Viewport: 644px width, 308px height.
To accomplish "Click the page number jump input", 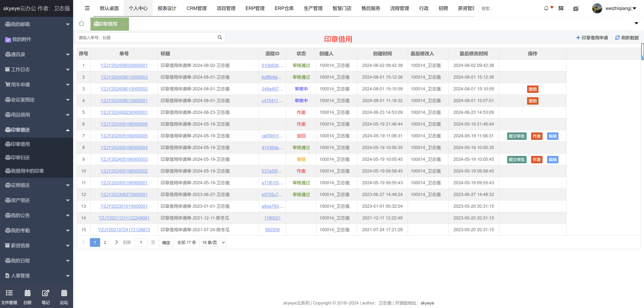I will click(x=141, y=243).
